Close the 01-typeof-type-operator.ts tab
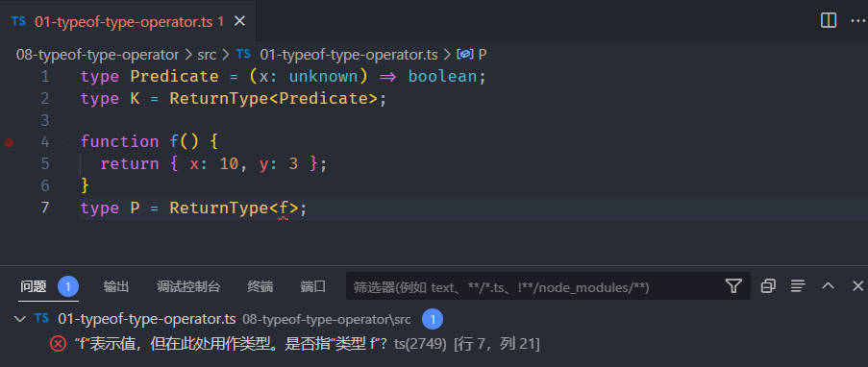The width and height of the screenshot is (868, 367). [x=239, y=21]
